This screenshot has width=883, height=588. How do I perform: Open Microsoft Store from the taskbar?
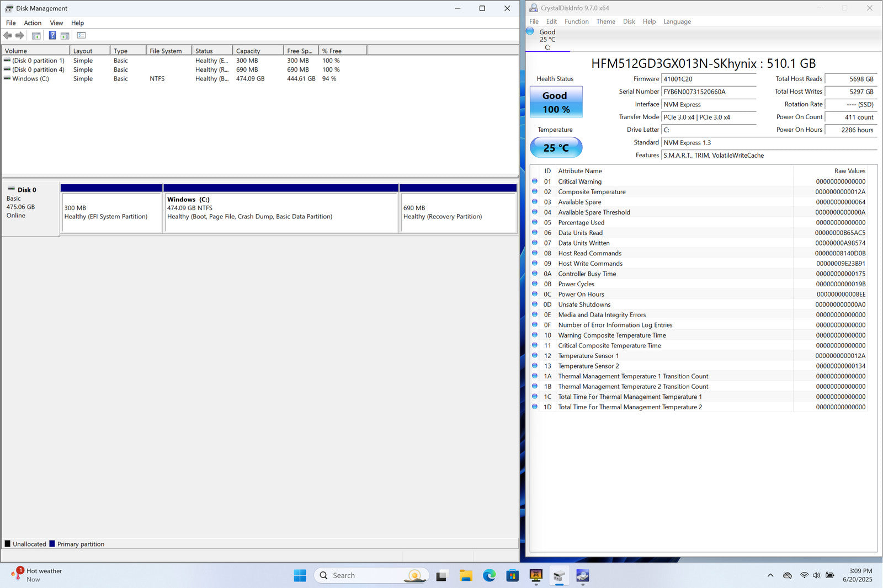click(513, 576)
